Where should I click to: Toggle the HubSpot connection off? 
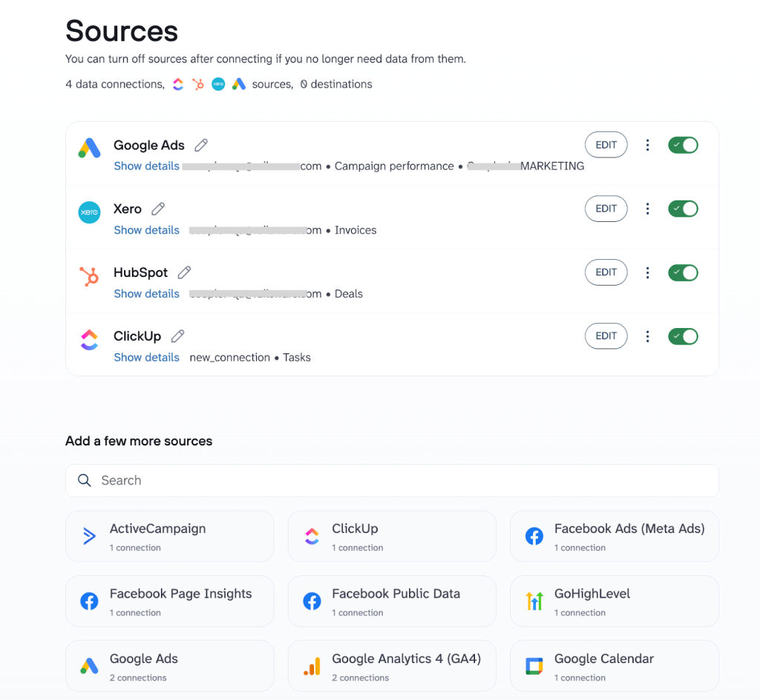click(x=683, y=272)
